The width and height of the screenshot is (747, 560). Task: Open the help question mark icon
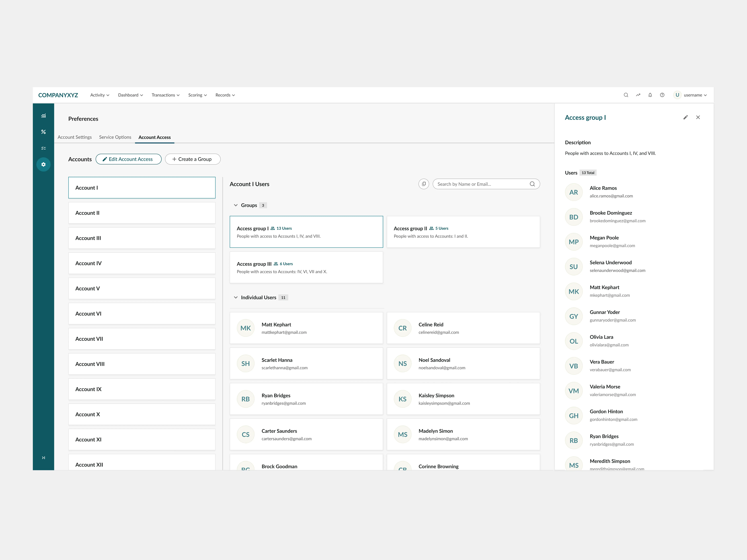[662, 95]
